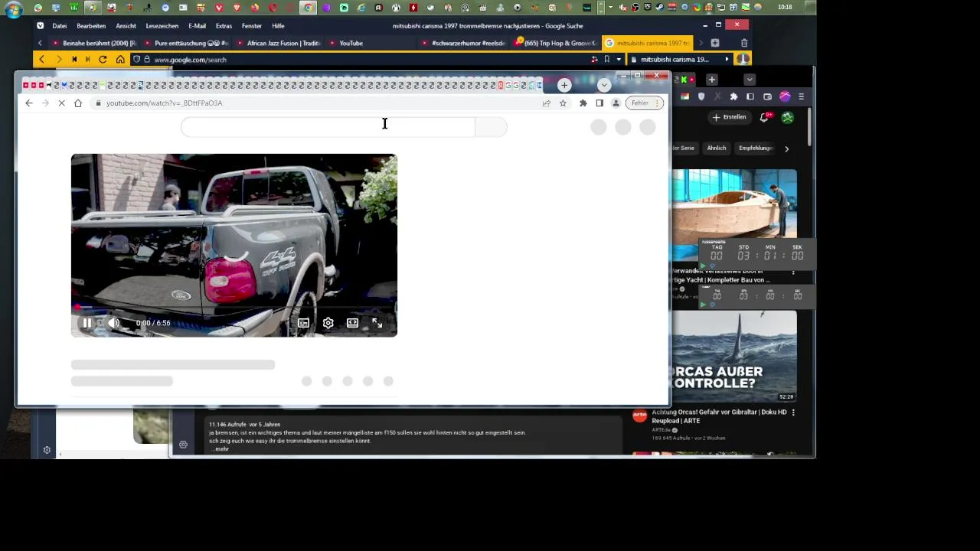This screenshot has height=551, width=980.
Task: Click the red video progress bar
Action: 234,308
